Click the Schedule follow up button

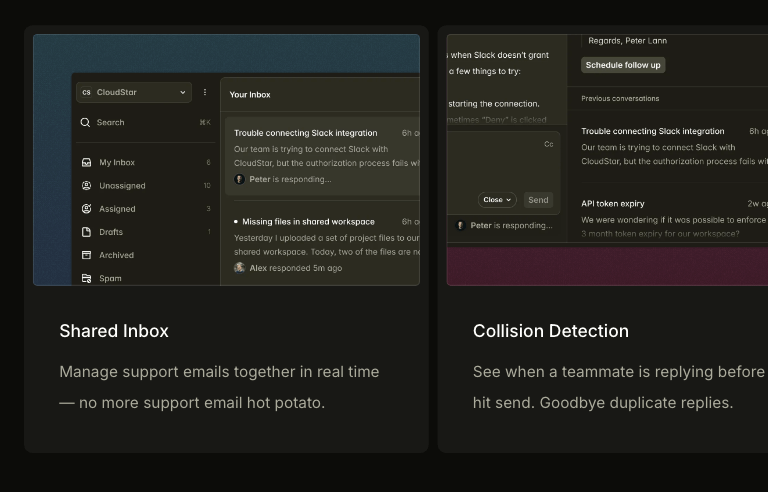tap(623, 65)
